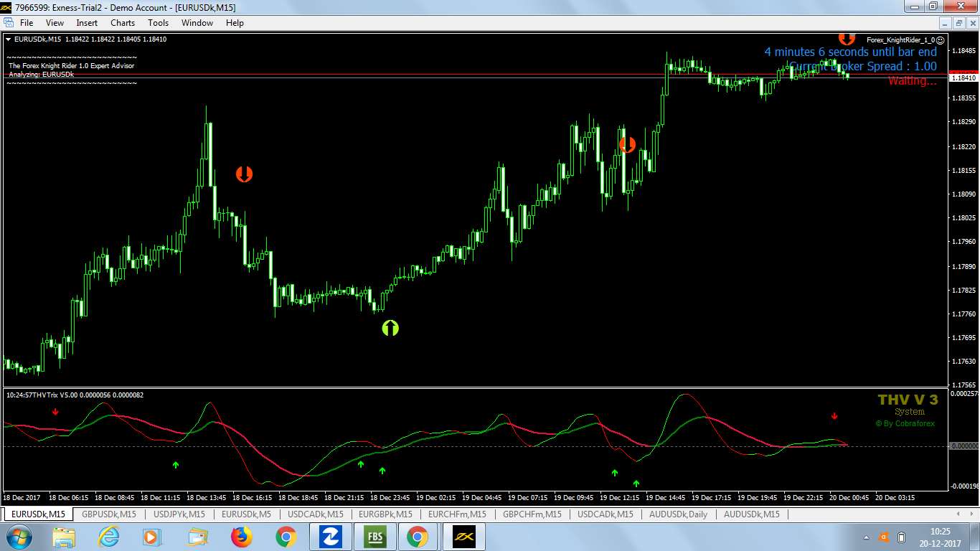Open Windows Explorer from the taskbar
The image size is (980, 551).
[x=64, y=537]
